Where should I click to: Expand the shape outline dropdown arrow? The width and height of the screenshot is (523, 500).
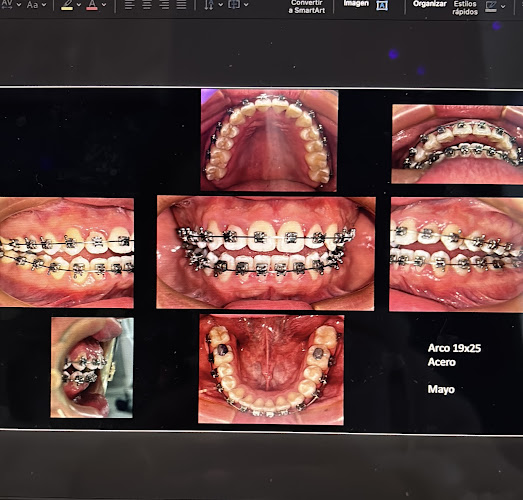click(x=503, y=6)
